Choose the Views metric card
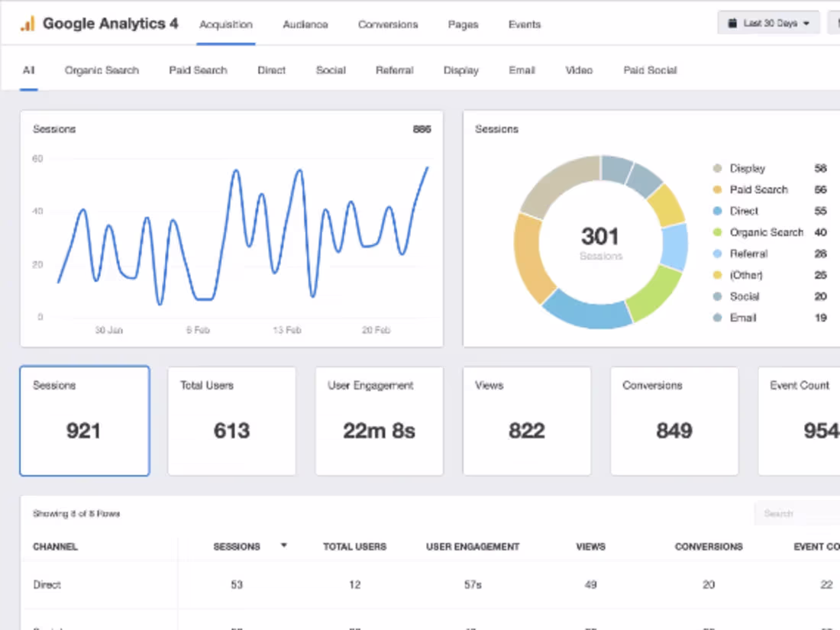Image resolution: width=840 pixels, height=630 pixels. click(x=527, y=421)
